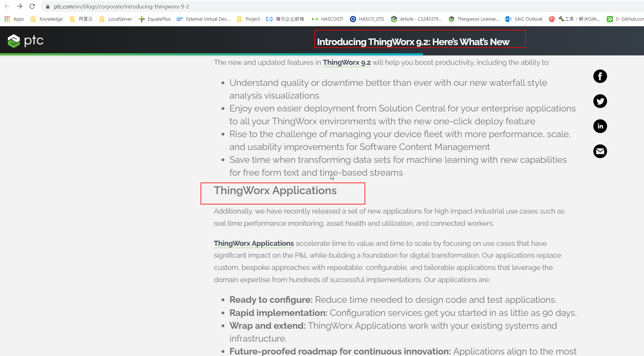Reload the current page
This screenshot has width=644, height=356.
(32, 6)
